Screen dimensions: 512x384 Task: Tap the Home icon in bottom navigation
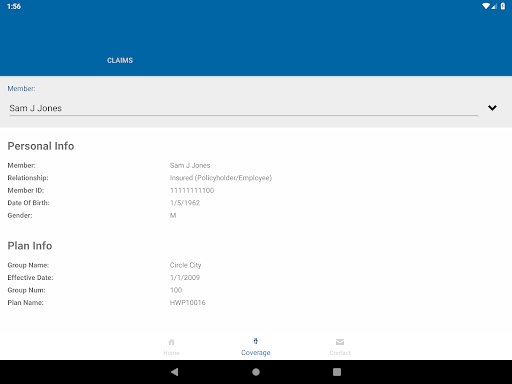(x=171, y=342)
